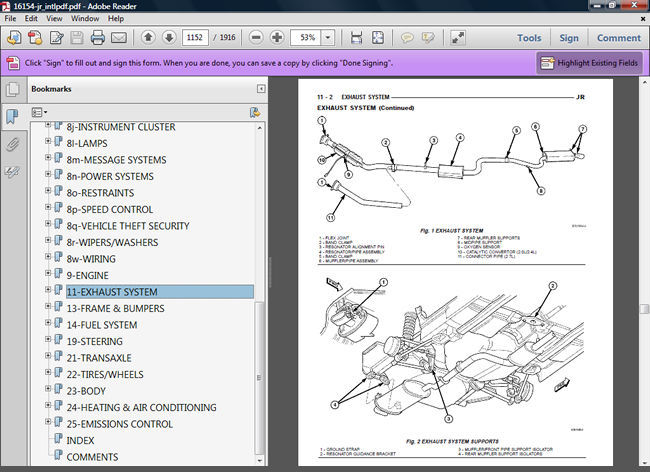The width and height of the screenshot is (650, 472).
Task: Select the 13-FRAME & BUMPERS bookmark
Action: [x=116, y=309]
